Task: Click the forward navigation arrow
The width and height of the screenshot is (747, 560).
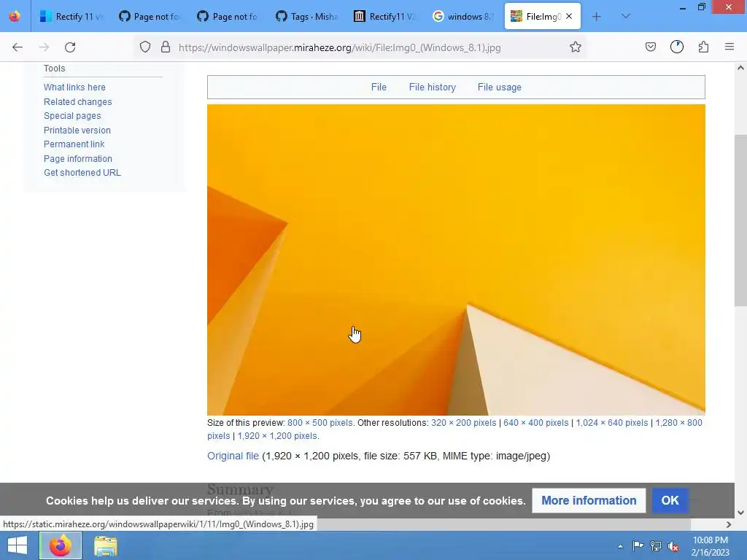Action: click(x=44, y=47)
